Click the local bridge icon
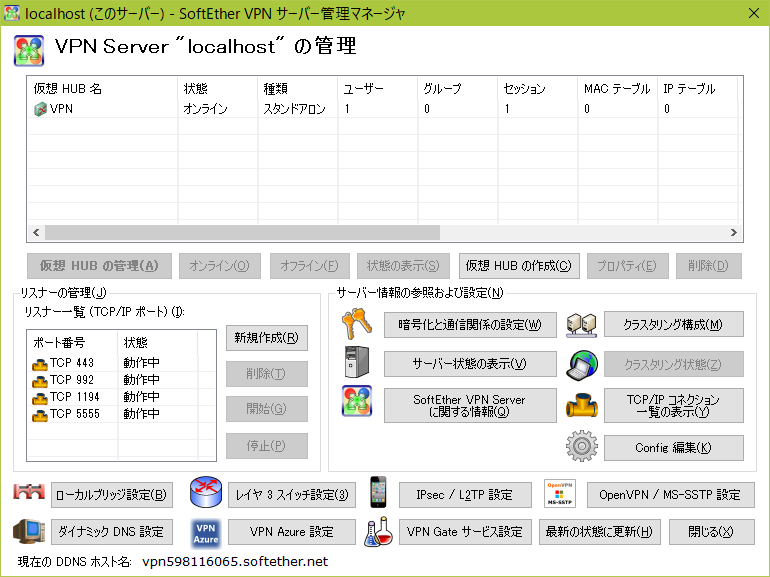 coord(29,492)
